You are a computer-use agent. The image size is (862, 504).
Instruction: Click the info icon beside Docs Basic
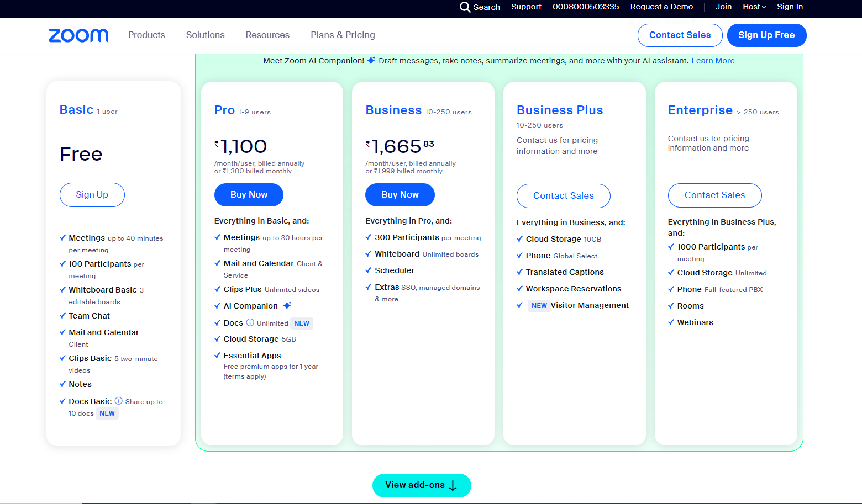pos(118,401)
